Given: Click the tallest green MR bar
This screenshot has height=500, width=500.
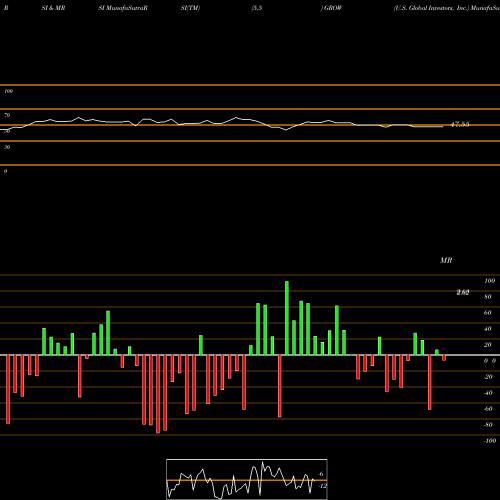Looking at the screenshot, I should coord(287,318).
